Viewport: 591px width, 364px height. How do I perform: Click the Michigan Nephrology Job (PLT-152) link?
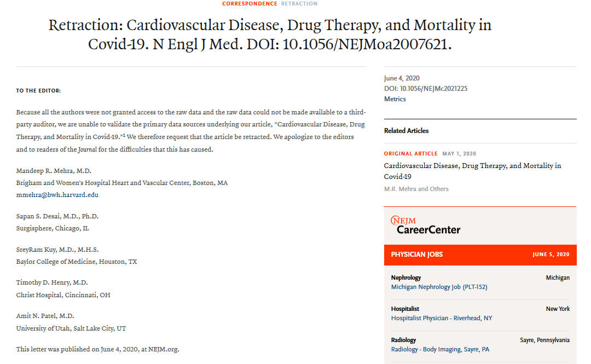439,287
